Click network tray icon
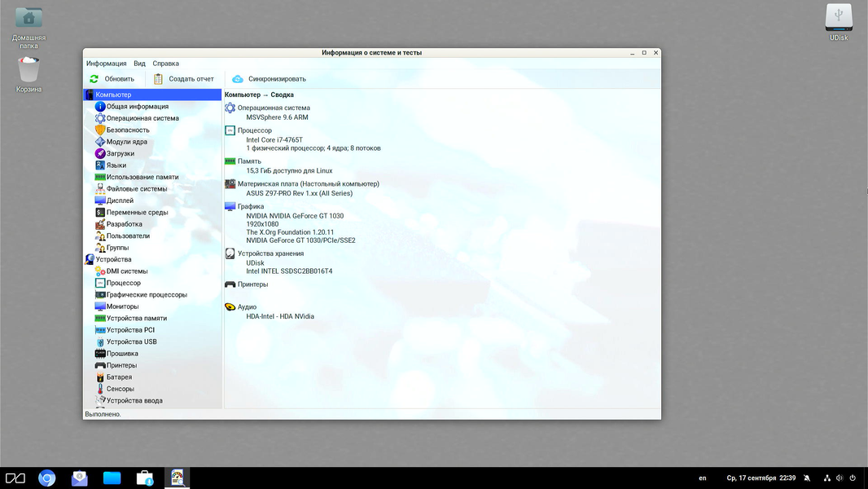 [x=827, y=478]
